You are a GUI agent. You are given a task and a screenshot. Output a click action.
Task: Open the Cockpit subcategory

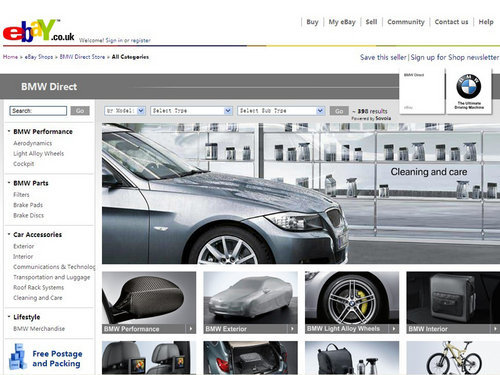click(x=24, y=164)
